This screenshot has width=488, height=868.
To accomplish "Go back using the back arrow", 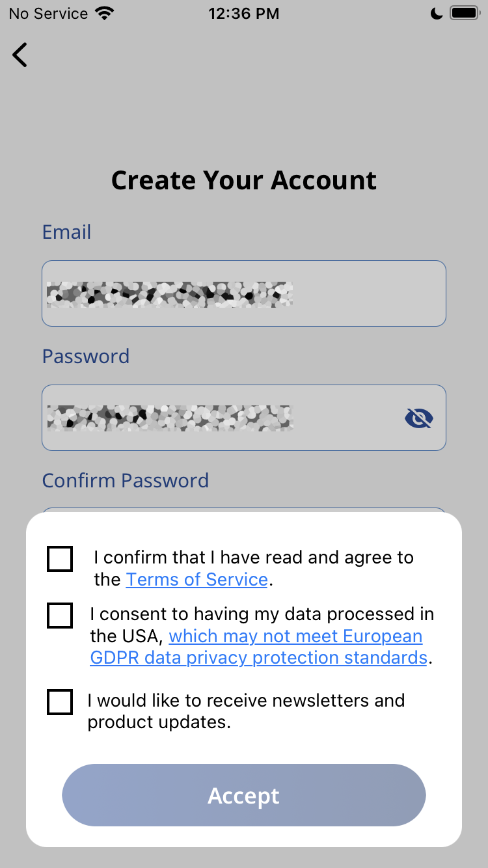I will coord(20,55).
